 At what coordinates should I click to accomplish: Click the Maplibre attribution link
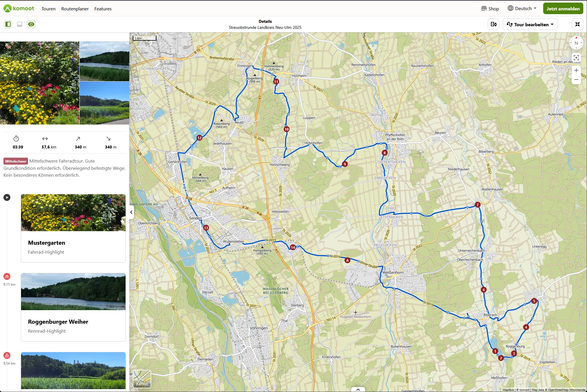point(508,390)
